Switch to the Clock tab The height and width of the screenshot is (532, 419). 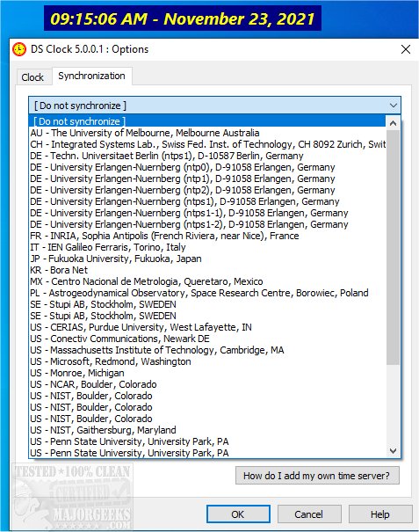click(33, 77)
